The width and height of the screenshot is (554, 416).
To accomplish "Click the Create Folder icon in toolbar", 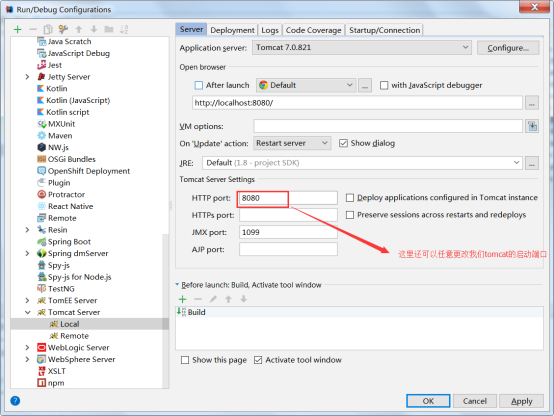I will click(x=109, y=29).
